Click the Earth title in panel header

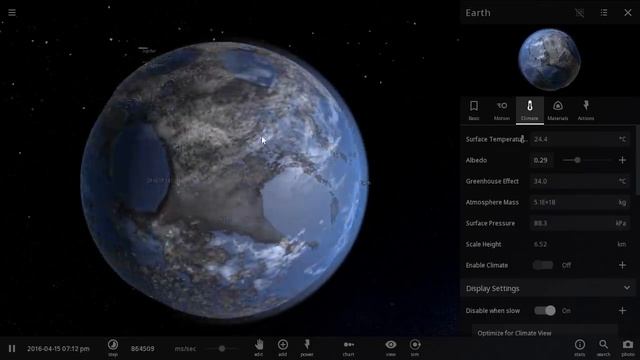(x=478, y=13)
